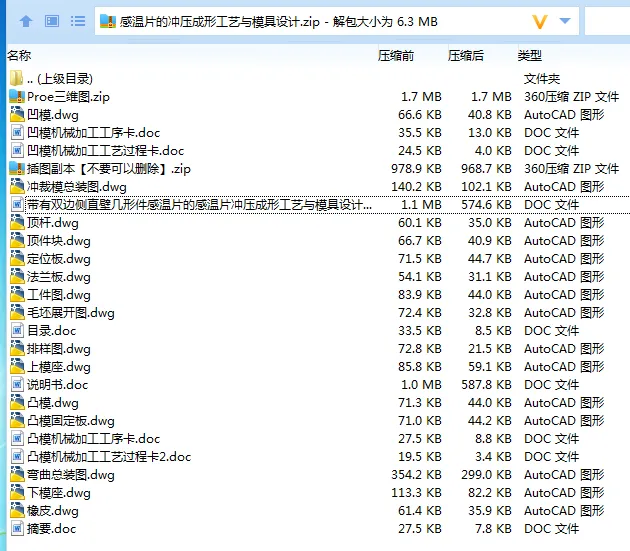Click the 354.2 KB size of 弯曲总装图.dwg

[x=417, y=475]
